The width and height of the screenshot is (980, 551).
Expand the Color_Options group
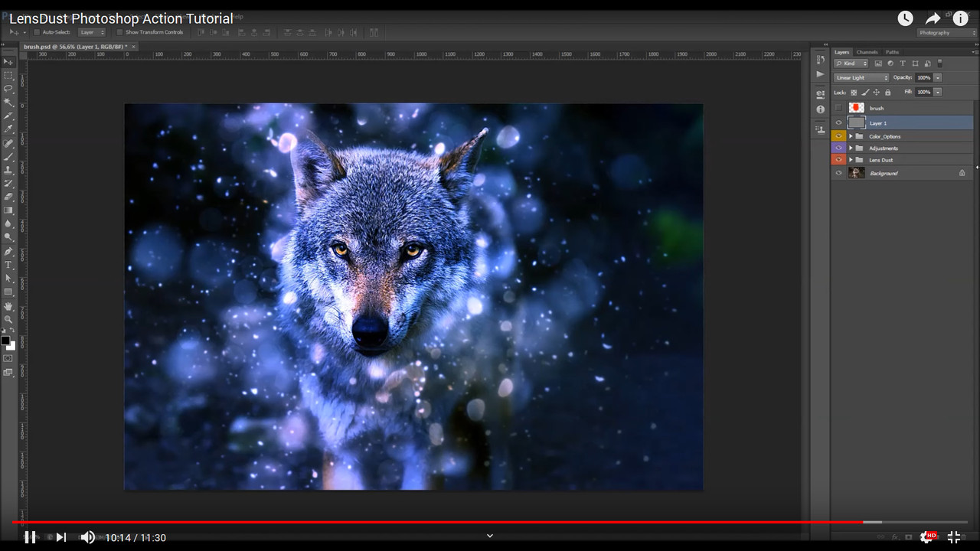click(x=851, y=136)
